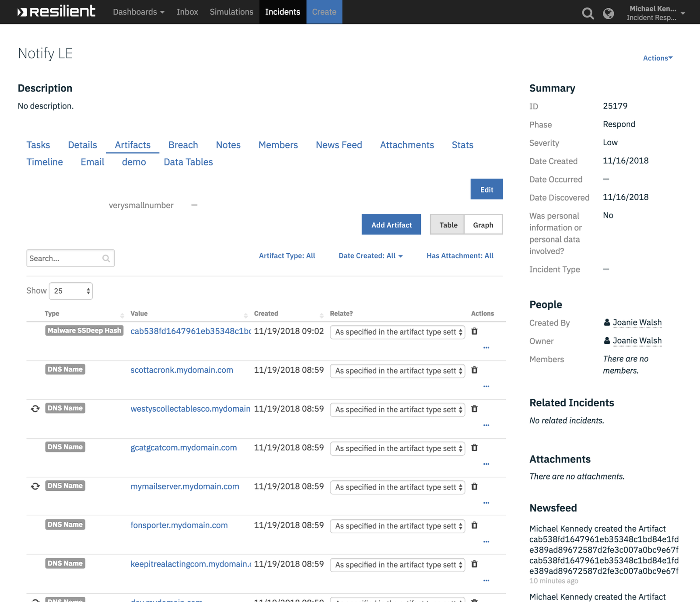Open the Attachments tab

click(x=407, y=145)
